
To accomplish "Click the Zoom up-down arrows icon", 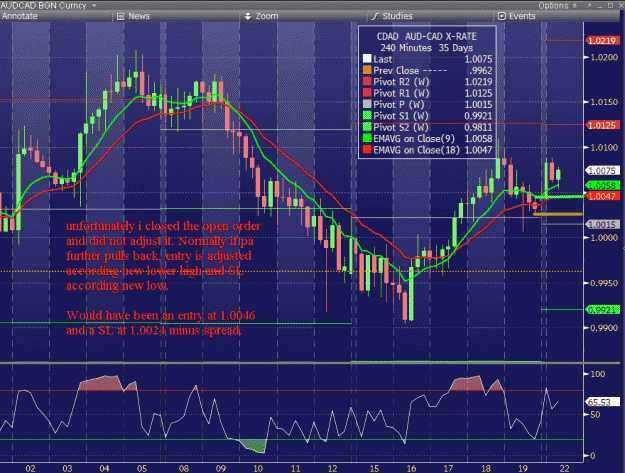I will click(x=248, y=16).
